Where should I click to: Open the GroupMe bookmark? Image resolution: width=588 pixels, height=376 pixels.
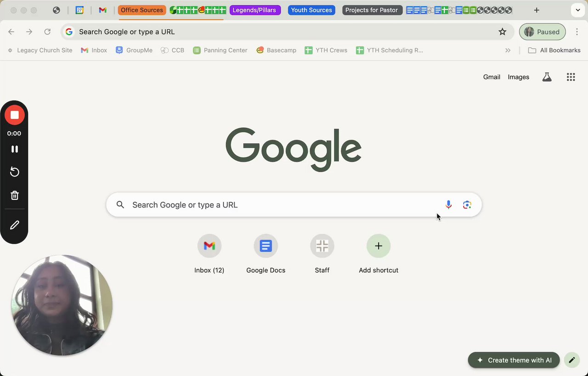pos(134,51)
